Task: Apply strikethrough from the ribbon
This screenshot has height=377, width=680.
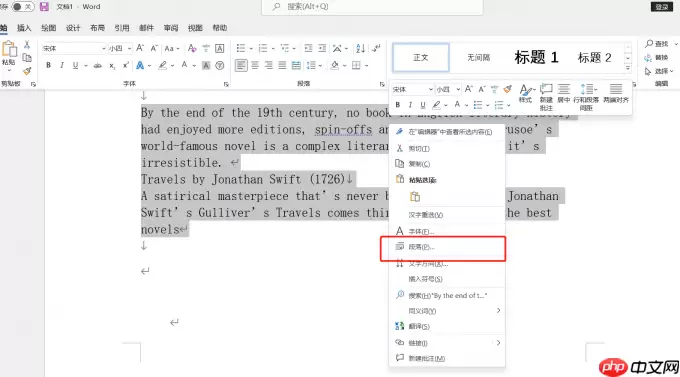Action: click(x=98, y=66)
